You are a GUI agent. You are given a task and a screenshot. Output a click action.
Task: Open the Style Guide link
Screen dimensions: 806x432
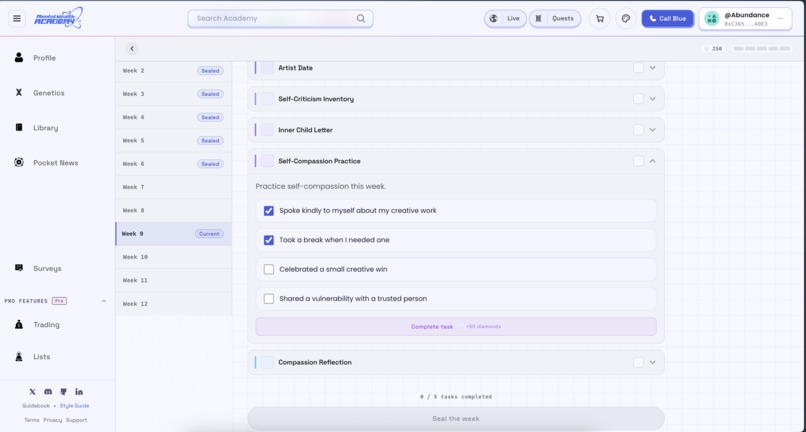75,406
